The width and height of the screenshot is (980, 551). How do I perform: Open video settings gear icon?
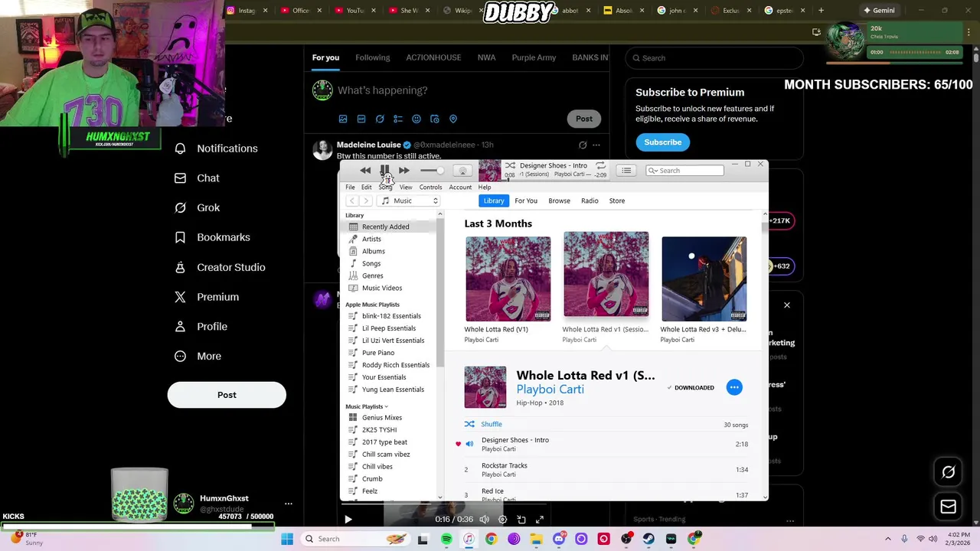[503, 520]
